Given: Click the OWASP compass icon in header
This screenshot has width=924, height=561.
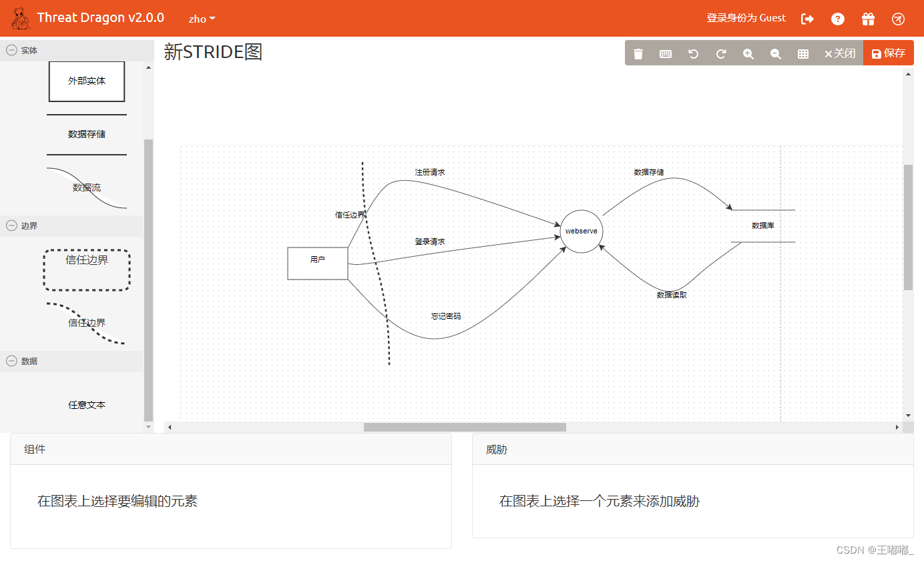Looking at the screenshot, I should 898,19.
